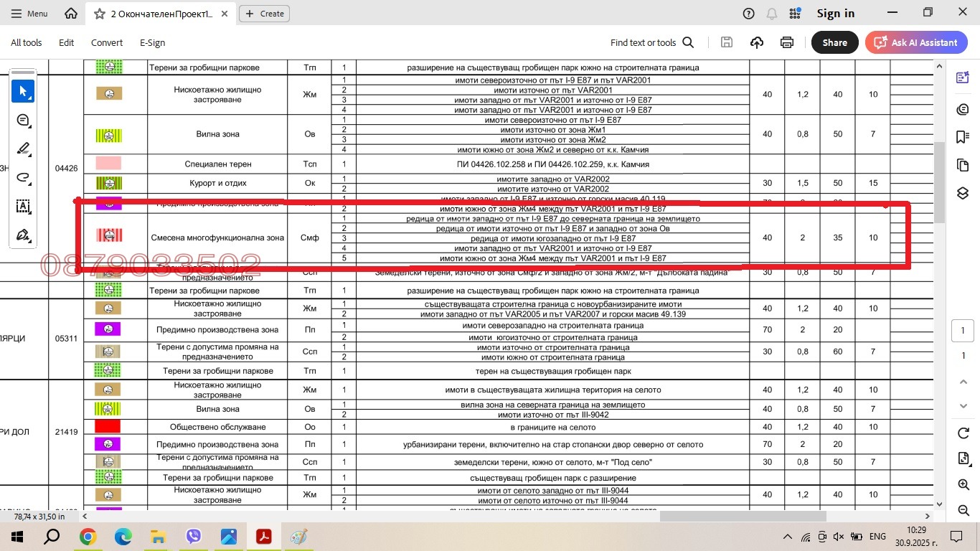Select the Highlight pencil tool
Viewport: 980px width, 551px height.
[x=23, y=149]
